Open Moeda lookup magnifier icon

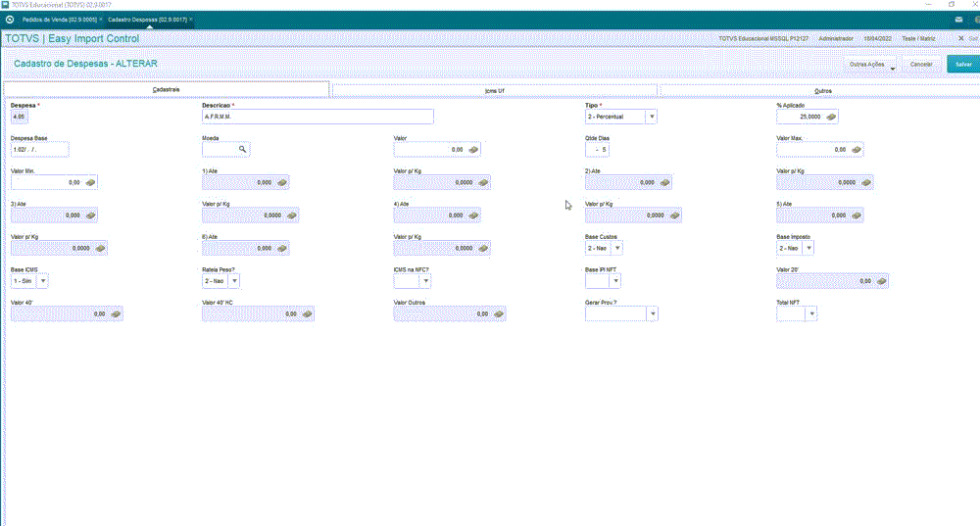click(242, 149)
